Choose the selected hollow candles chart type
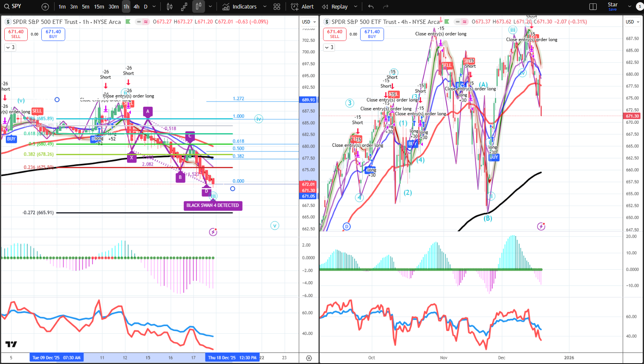Viewport: 644px width, 364px height. click(199, 7)
